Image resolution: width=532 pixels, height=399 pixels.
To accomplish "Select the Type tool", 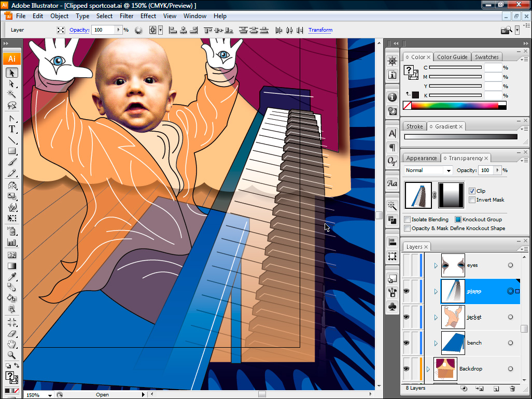I will (11, 129).
